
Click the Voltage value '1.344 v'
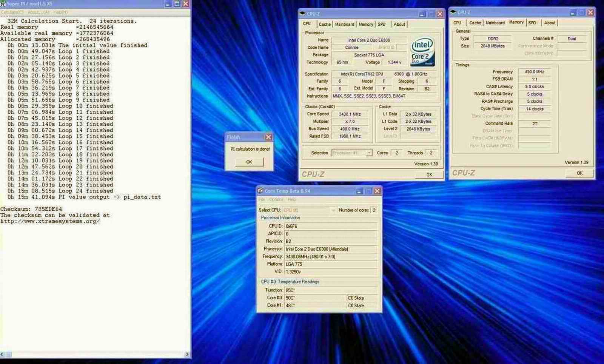(x=394, y=62)
